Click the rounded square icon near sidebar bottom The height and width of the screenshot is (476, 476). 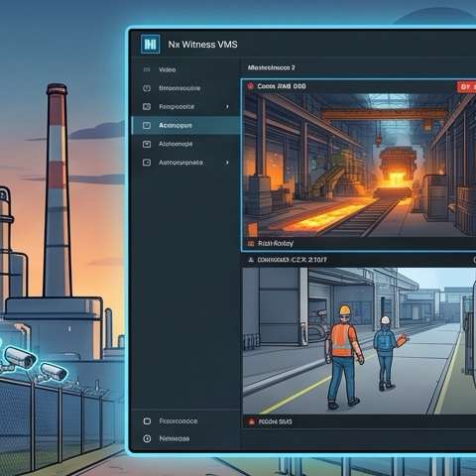coord(147,421)
